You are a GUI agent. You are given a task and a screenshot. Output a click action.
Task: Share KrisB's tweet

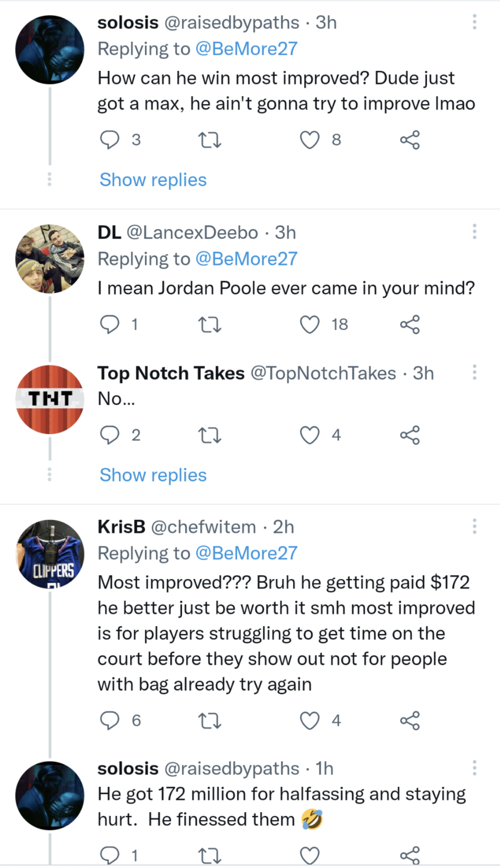pos(410,721)
